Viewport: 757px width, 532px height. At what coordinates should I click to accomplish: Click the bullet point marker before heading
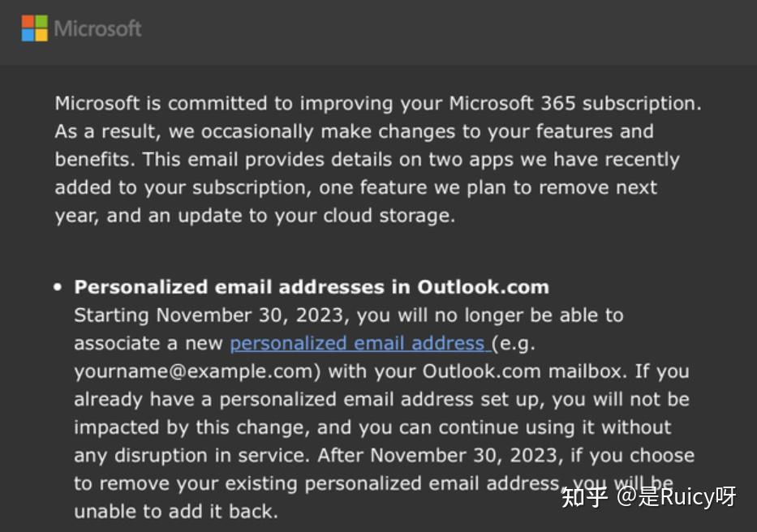pos(58,287)
